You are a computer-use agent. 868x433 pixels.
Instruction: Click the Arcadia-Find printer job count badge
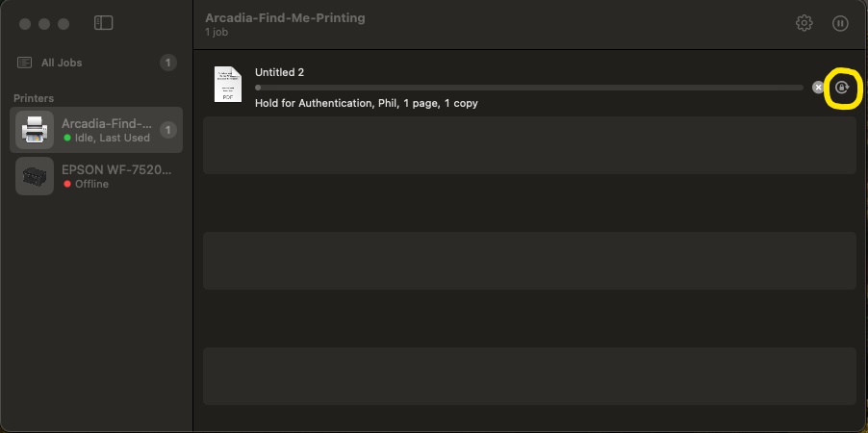pyautogui.click(x=168, y=130)
